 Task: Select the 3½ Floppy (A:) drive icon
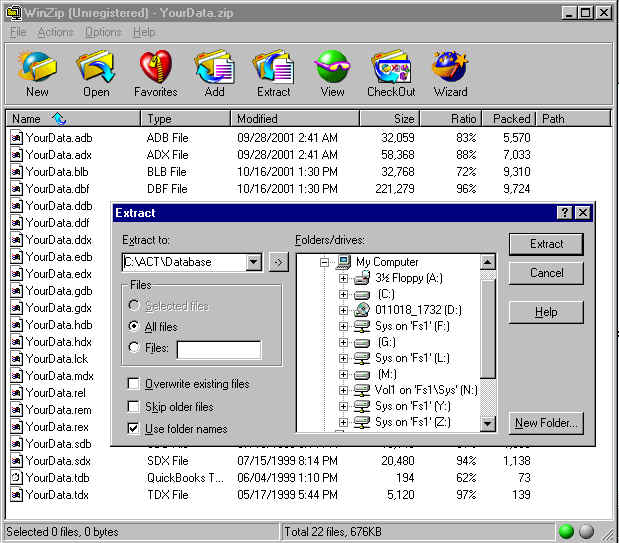coord(362,278)
